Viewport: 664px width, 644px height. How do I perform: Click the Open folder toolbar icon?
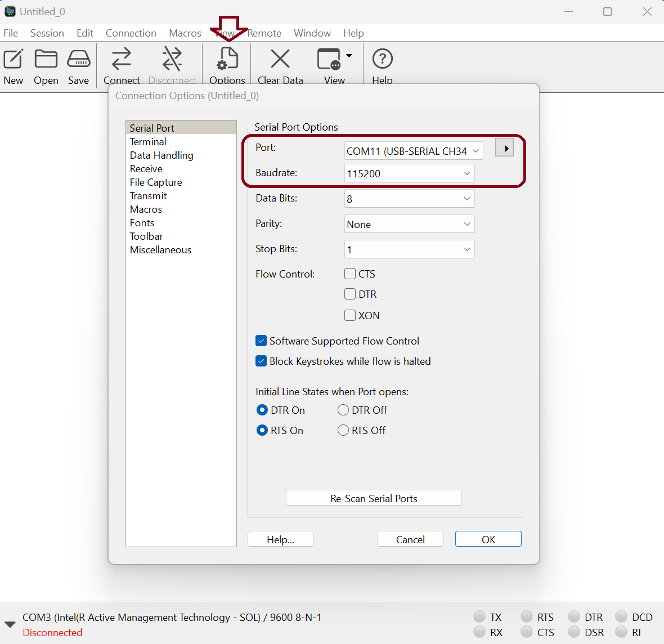click(46, 59)
